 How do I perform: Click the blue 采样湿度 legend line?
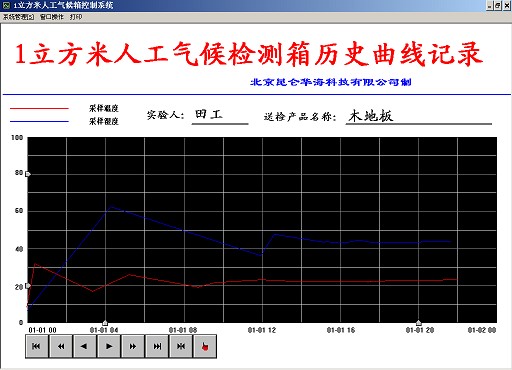click(39, 121)
